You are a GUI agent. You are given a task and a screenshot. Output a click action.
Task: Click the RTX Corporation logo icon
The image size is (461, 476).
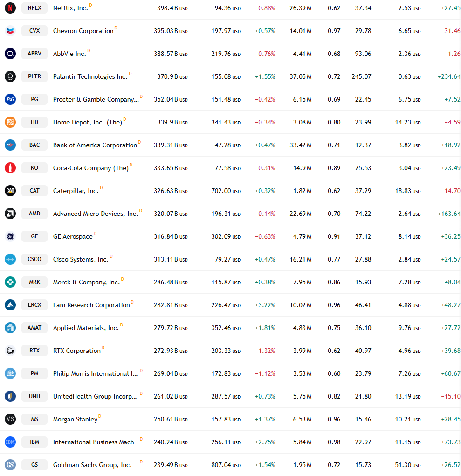tap(10, 351)
